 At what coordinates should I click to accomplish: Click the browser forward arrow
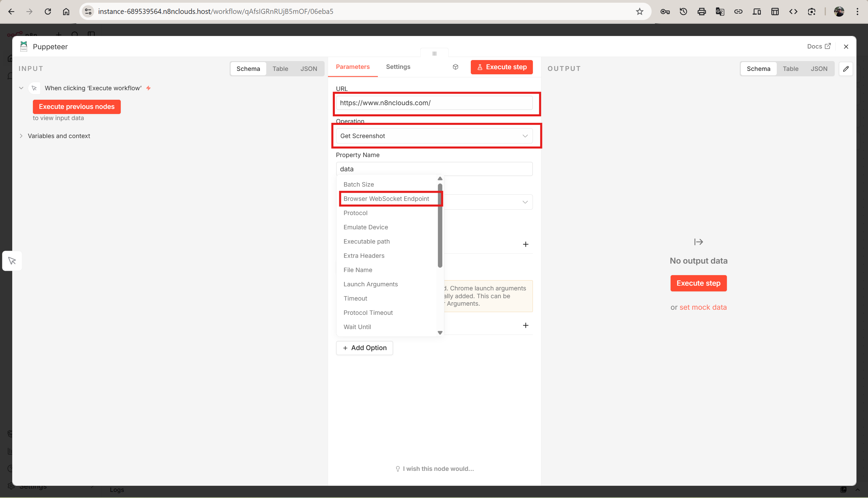[x=30, y=12]
